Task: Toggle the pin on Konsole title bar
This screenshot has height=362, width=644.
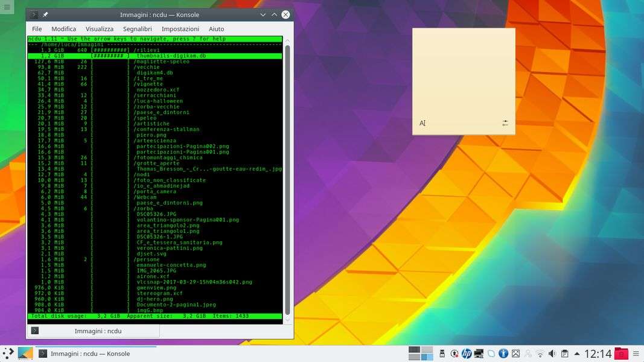Action: [x=45, y=14]
